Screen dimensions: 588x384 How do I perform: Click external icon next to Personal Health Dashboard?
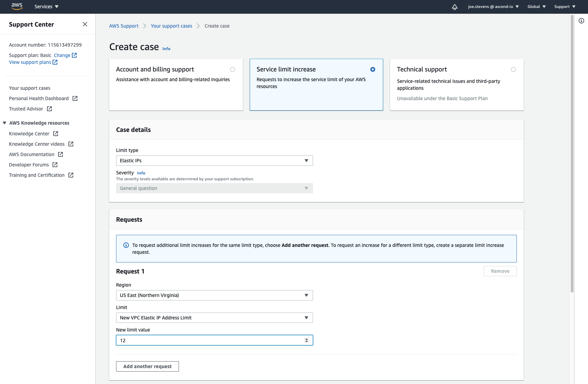[75, 98]
